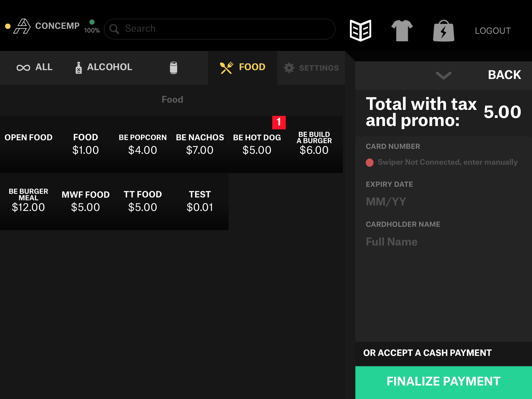
Task: Select the FOOD category tab
Action: pyautogui.click(x=243, y=67)
